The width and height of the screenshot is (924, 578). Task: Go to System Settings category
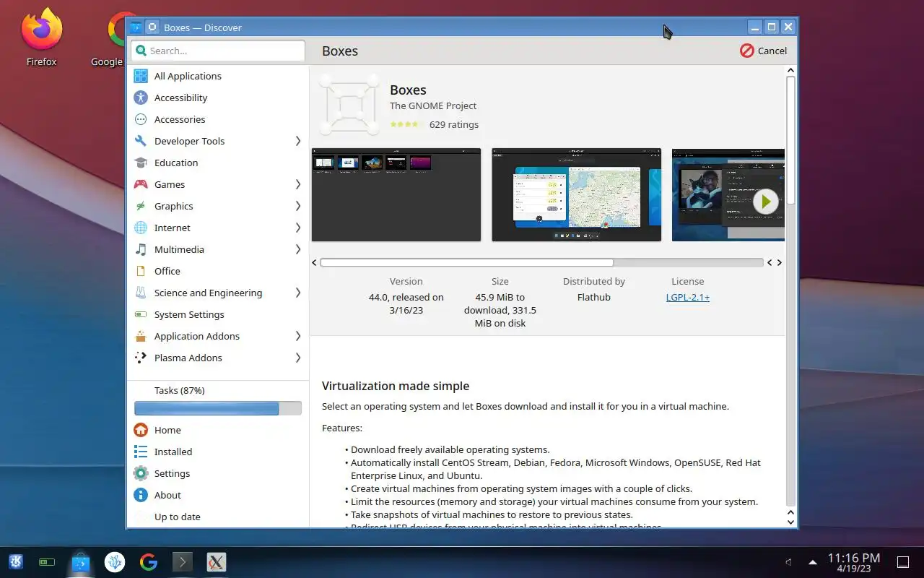218,314
